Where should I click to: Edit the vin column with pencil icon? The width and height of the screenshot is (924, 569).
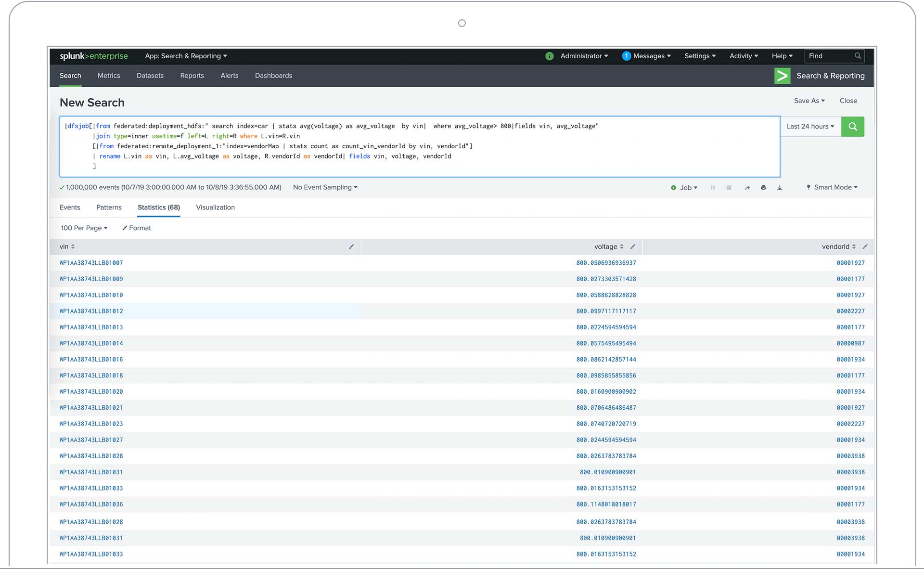pos(351,246)
